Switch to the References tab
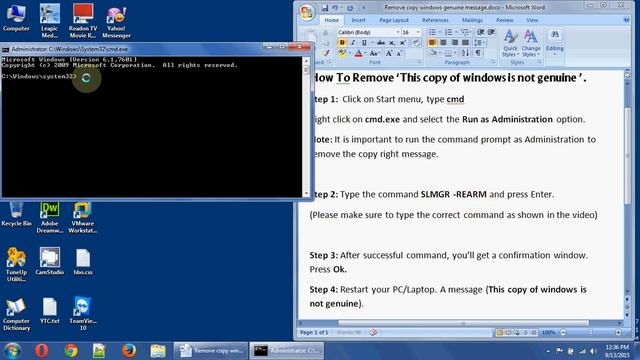This screenshot has width=640, height=360. (x=435, y=20)
